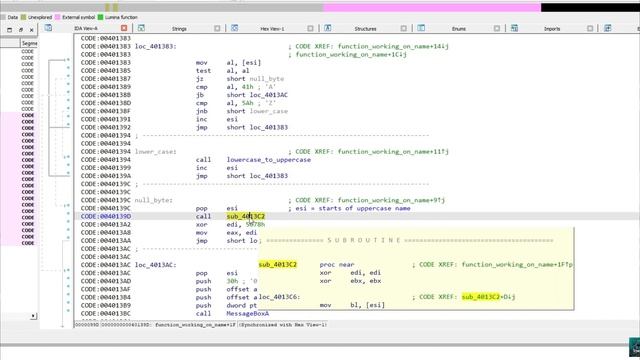Click 'short lower_case' jnb operand
The width and height of the screenshot is (640, 360).
click(257, 111)
